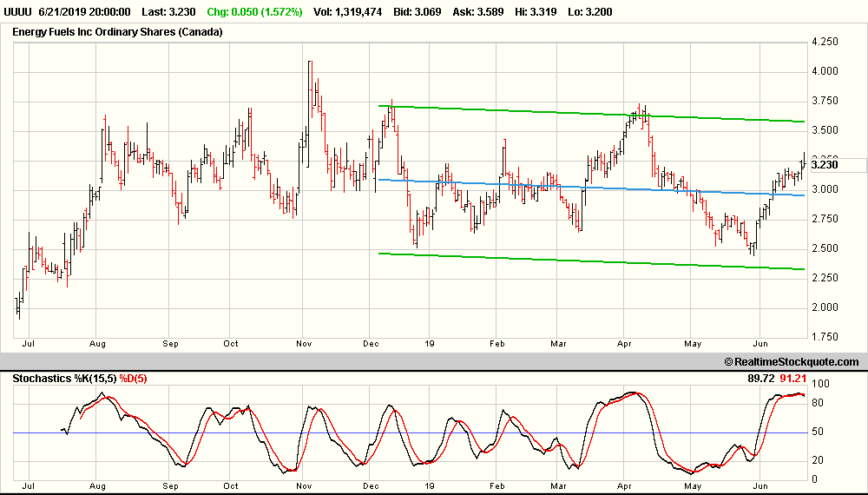Select the Apr marker on time axis
This screenshot has height=495, width=868.
621,343
